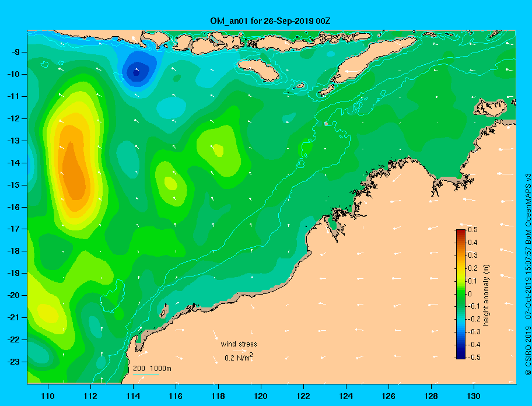Click the cyan depth contour legend line
The image size is (532, 406).
pyautogui.click(x=146, y=375)
